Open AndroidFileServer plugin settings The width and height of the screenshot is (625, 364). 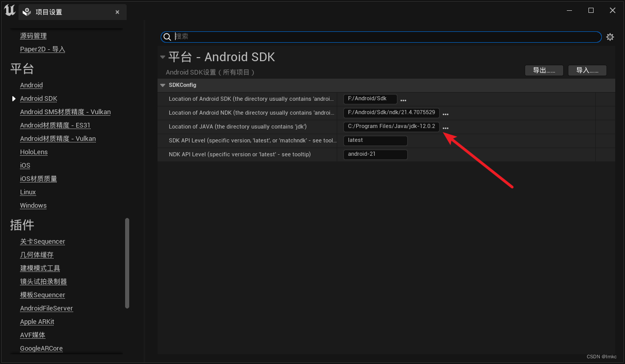click(x=46, y=308)
